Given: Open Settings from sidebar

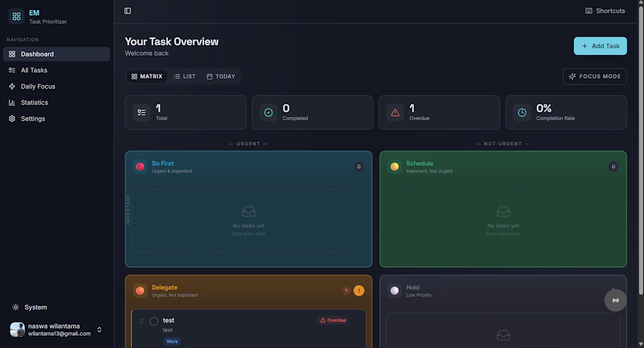Looking at the screenshot, I should [x=57, y=119].
